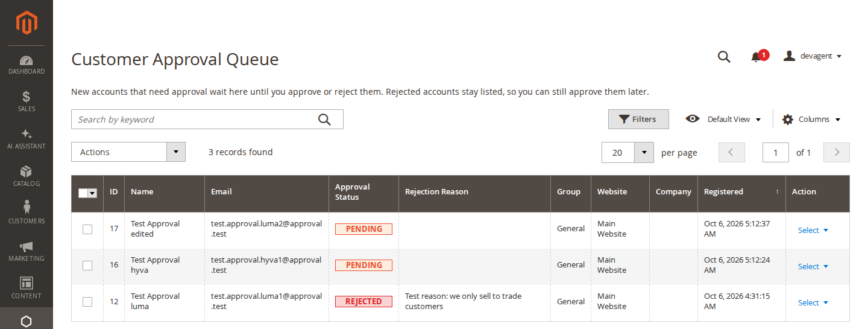Open the Actions dropdown
This screenshot has width=868, height=329.
pos(128,152)
